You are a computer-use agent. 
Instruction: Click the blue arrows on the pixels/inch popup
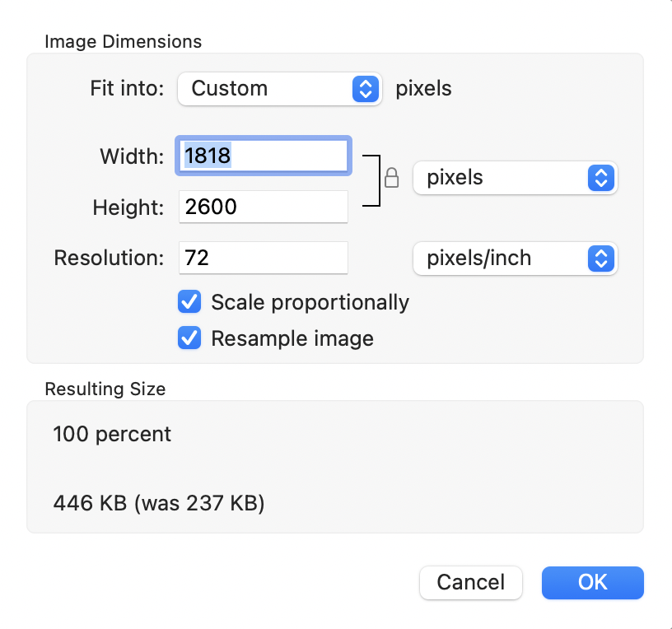tap(600, 259)
